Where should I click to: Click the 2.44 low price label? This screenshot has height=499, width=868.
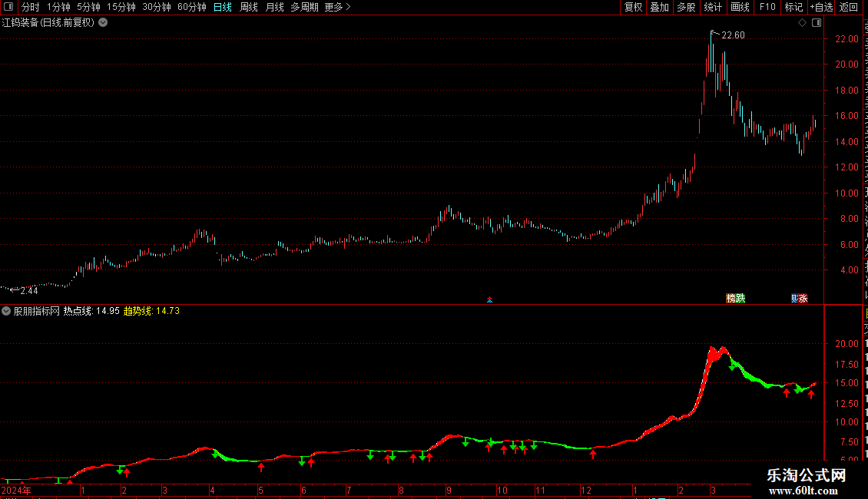[28, 290]
